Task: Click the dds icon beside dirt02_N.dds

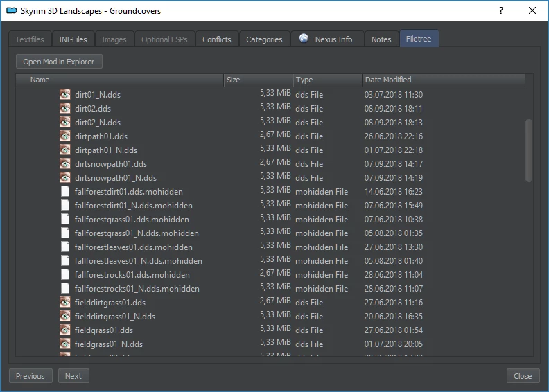Action: pyautogui.click(x=64, y=122)
